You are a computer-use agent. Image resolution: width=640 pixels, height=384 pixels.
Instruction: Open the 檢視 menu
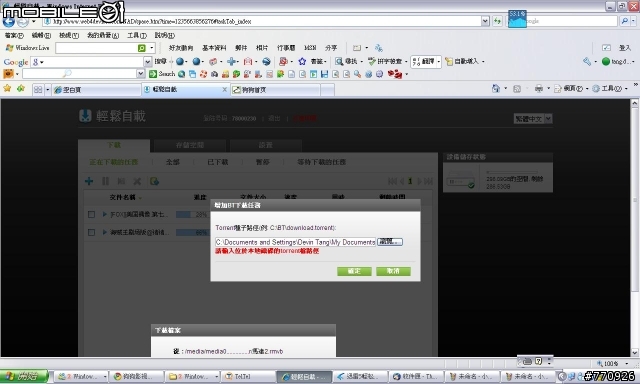pyautogui.click(x=69, y=36)
